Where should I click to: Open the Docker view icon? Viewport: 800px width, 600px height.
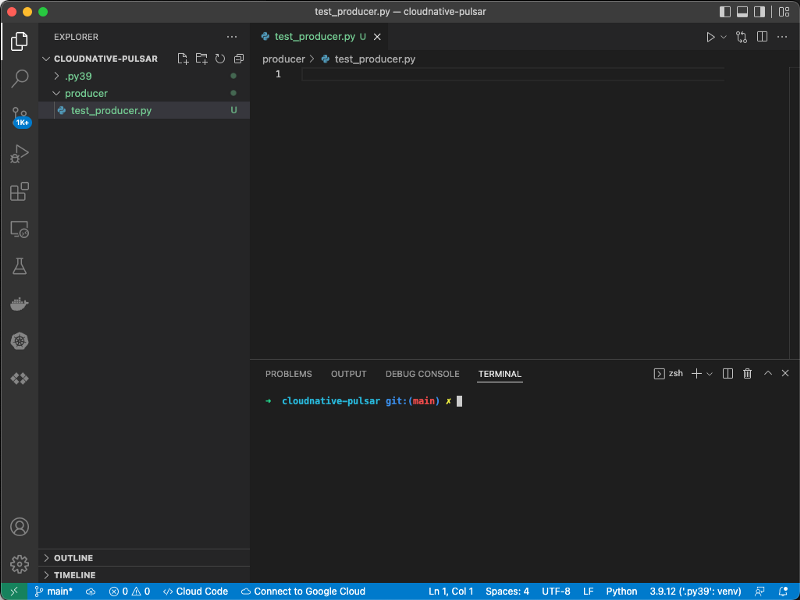[19, 304]
